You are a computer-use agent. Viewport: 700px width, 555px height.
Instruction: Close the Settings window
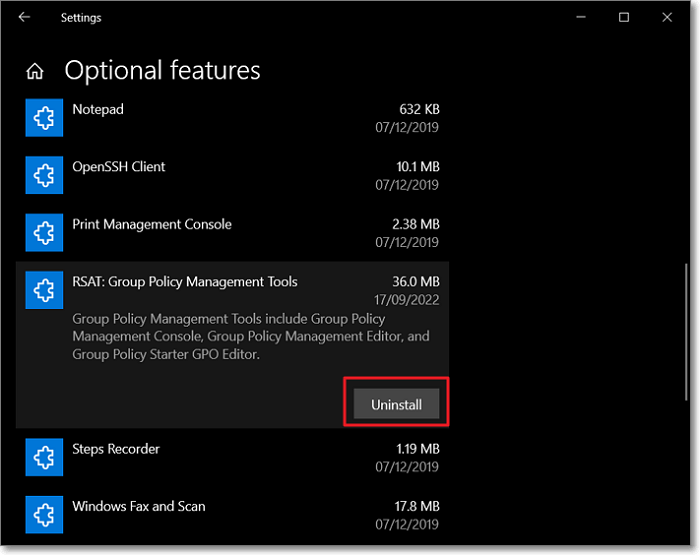pyautogui.click(x=667, y=17)
